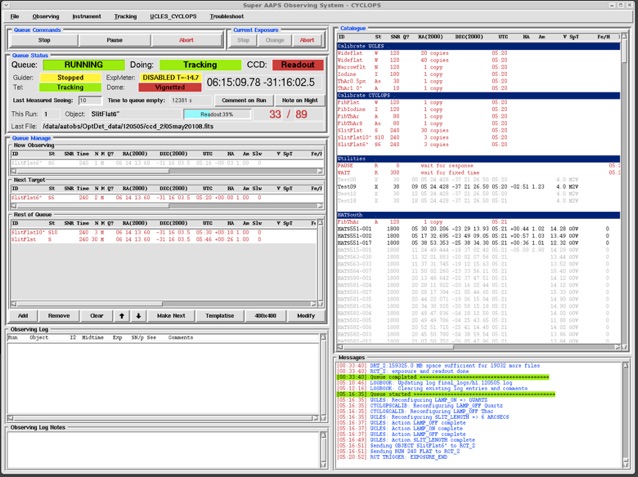Click Pause in Queue Commands
This screenshot has width=638, height=477.
(114, 40)
